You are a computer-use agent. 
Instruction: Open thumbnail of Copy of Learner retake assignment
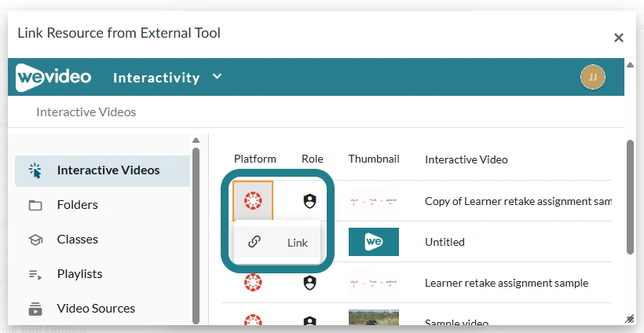click(373, 201)
